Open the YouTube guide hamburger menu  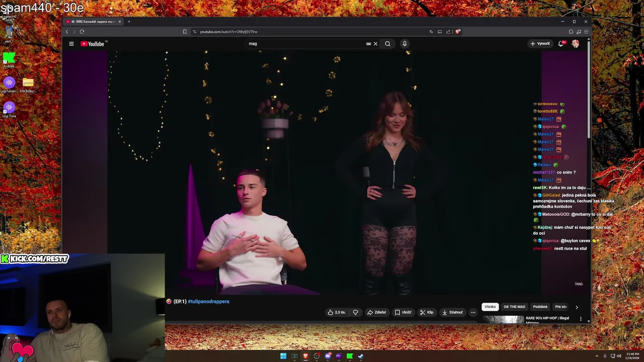click(71, 44)
